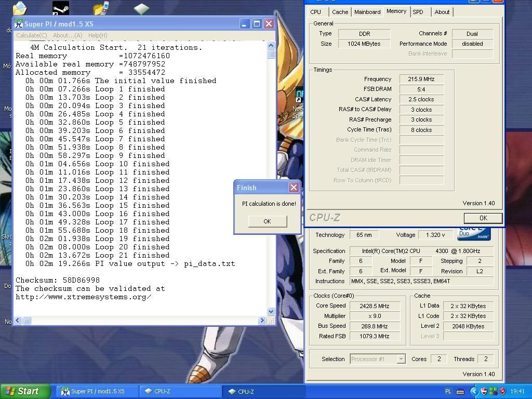Image resolution: width=532 pixels, height=399 pixels.
Task: Click the Super PI horizontal scrollbar right arrow
Action: coord(262,320)
